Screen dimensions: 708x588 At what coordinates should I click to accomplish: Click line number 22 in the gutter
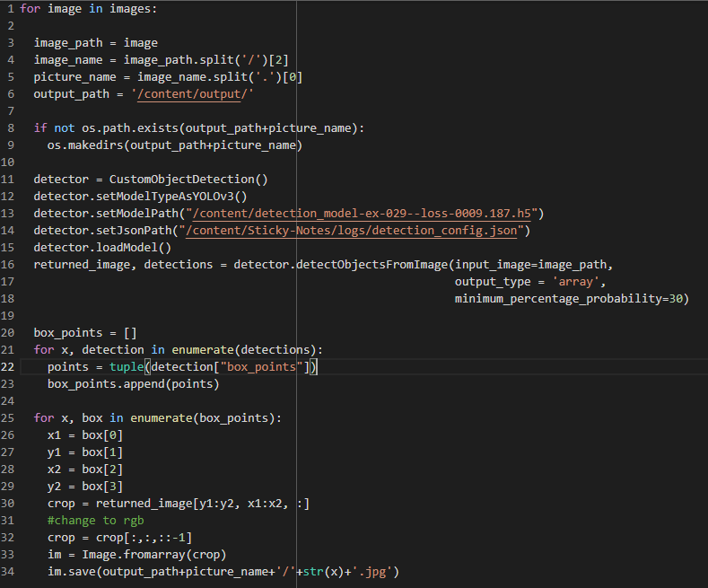(7, 366)
